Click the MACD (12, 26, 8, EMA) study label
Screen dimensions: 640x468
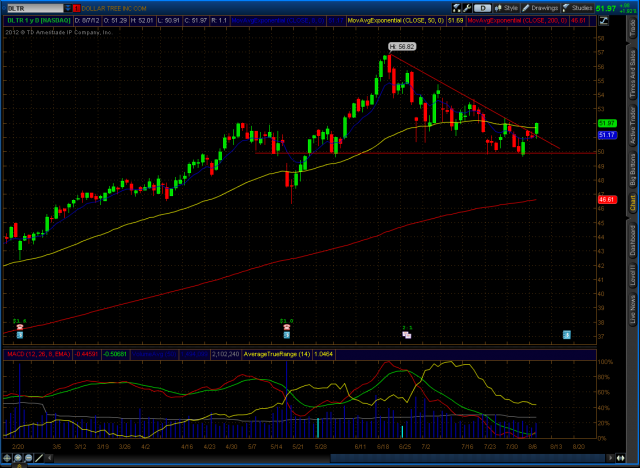tap(39, 354)
